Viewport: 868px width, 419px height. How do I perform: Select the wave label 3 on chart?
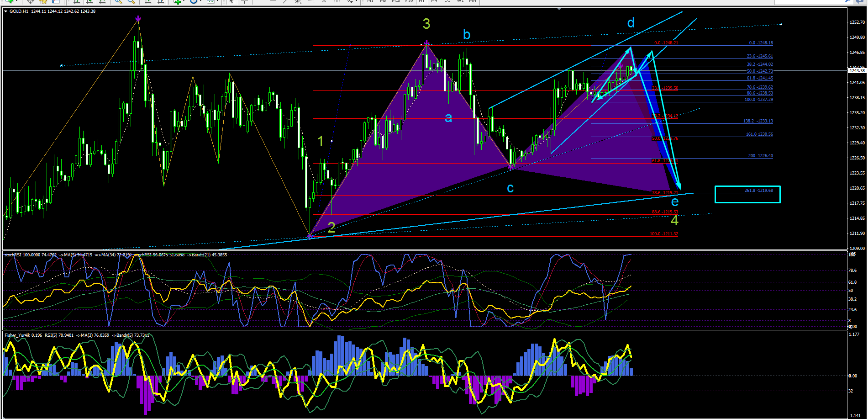(426, 24)
